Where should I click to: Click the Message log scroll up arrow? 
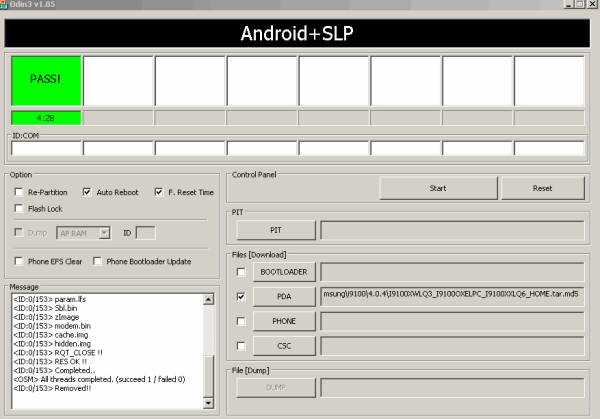[208, 299]
